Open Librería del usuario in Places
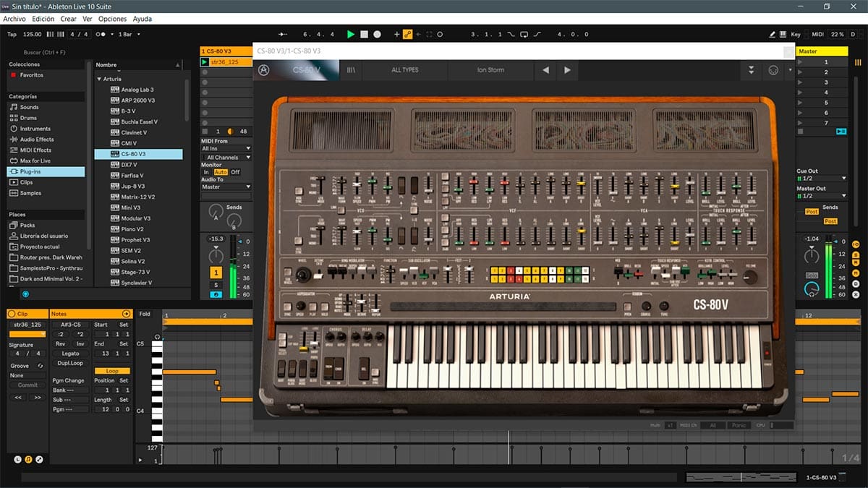The width and height of the screenshot is (868, 488). pos(44,236)
